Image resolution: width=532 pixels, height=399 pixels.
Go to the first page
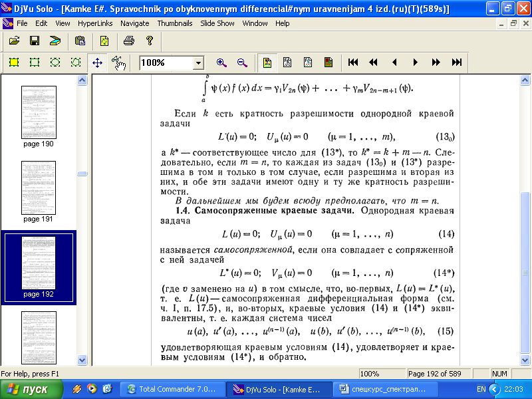pyautogui.click(x=353, y=63)
